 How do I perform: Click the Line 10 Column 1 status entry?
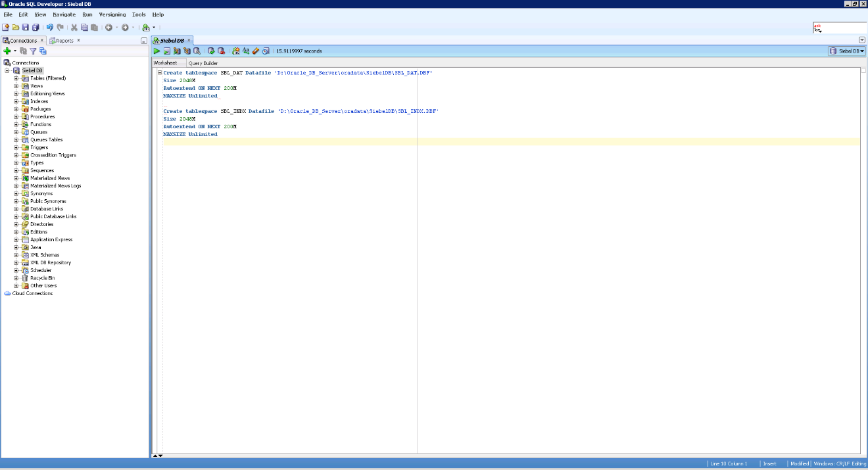coord(729,463)
